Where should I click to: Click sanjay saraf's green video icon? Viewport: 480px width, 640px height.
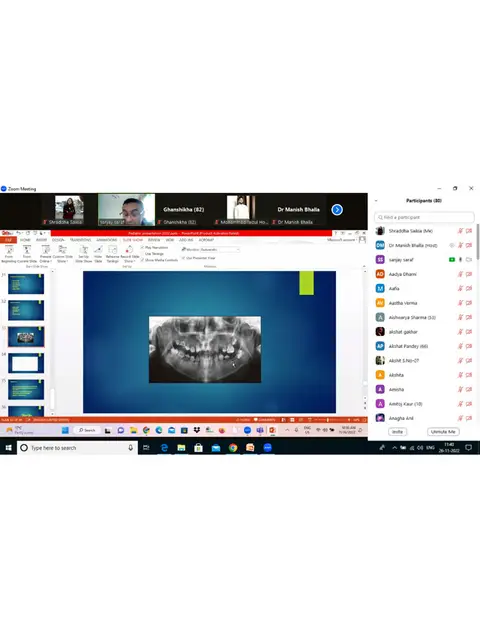tap(452, 260)
